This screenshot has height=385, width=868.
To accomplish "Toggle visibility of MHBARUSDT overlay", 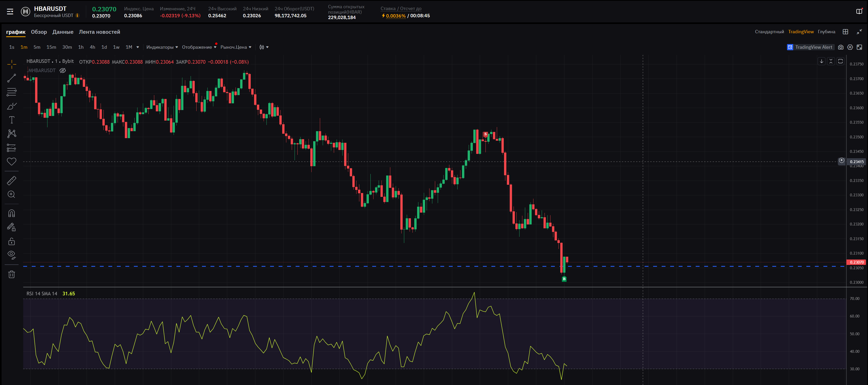I will (63, 70).
